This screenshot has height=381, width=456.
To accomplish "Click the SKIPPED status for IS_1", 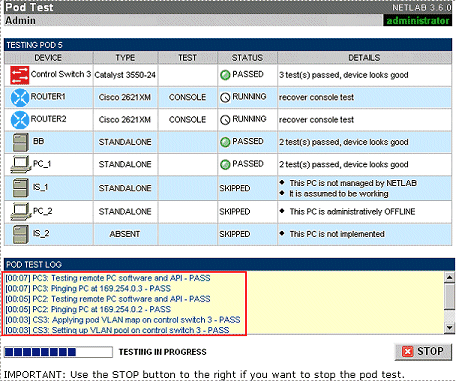I will [235, 188].
